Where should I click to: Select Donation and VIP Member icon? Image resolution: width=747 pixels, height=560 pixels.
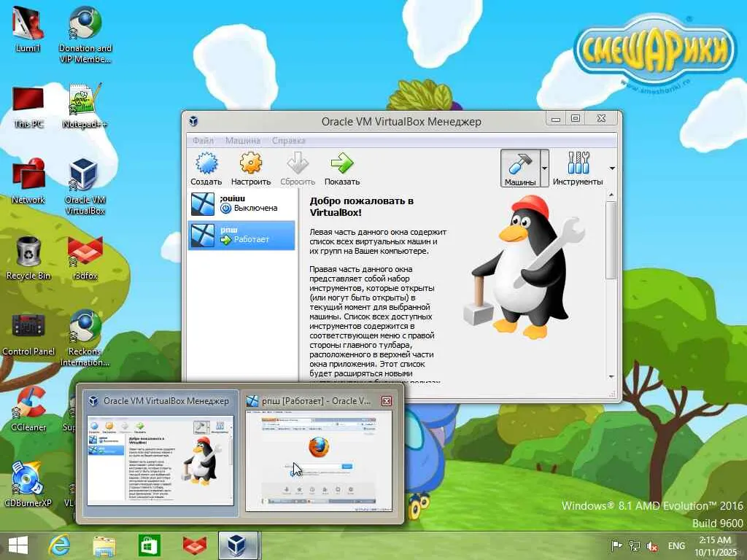(x=85, y=35)
